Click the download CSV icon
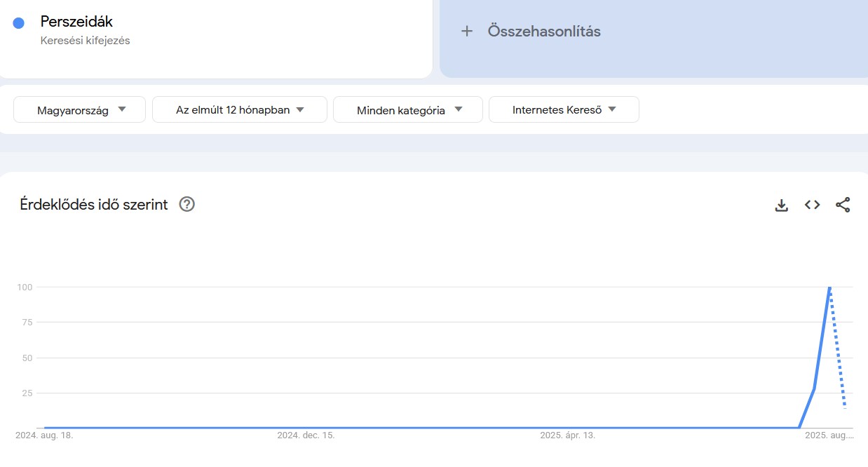 click(781, 205)
